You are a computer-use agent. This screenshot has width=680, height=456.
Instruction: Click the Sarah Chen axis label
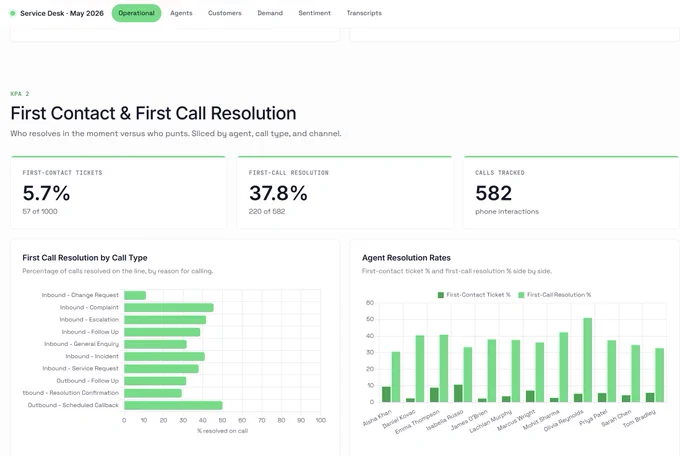(x=616, y=418)
